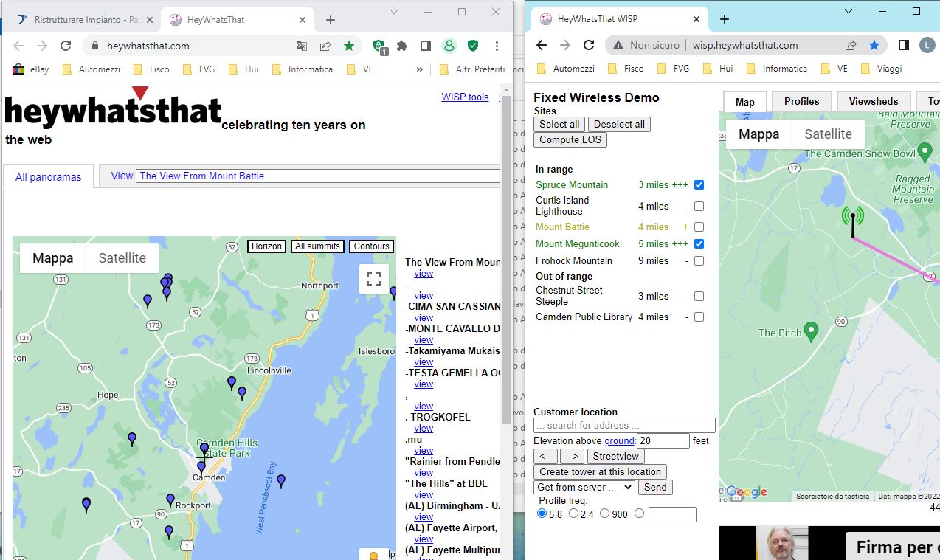
Task: Click the Select all sites button
Action: click(559, 124)
